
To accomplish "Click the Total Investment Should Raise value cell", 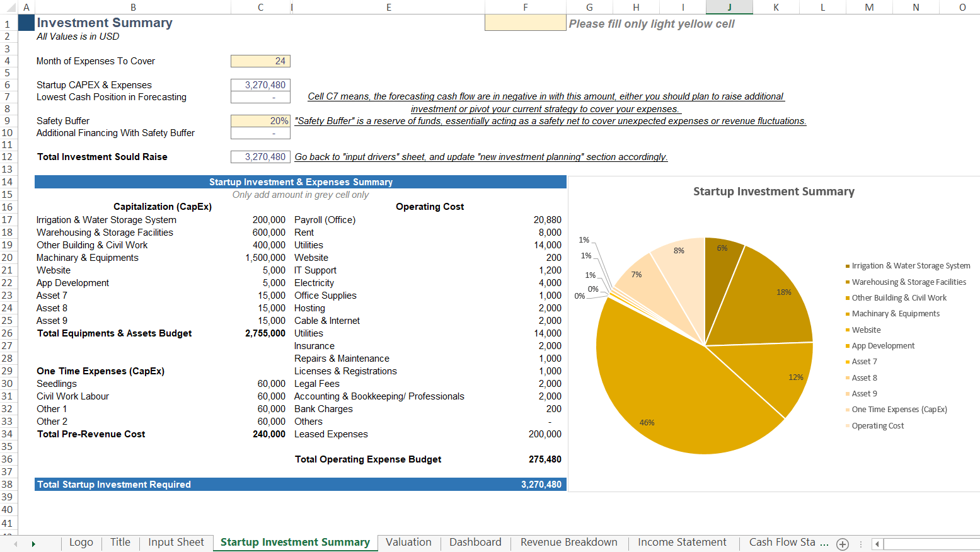I will click(x=260, y=157).
